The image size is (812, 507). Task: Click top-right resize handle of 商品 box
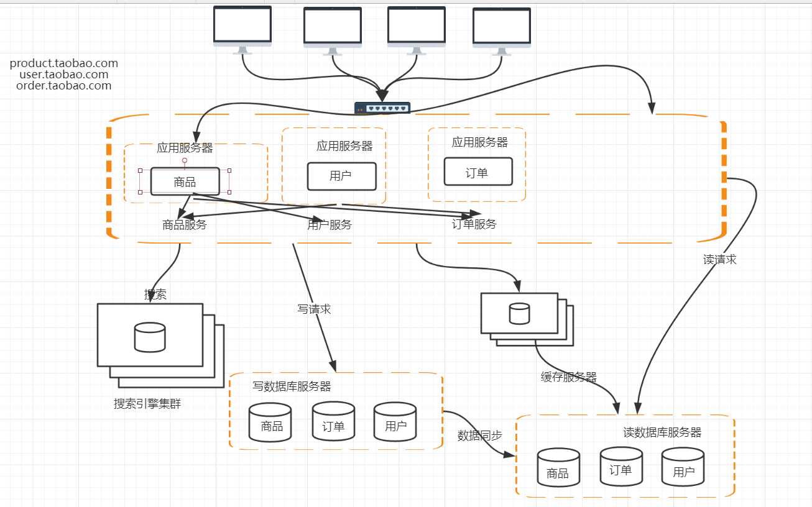229,170
